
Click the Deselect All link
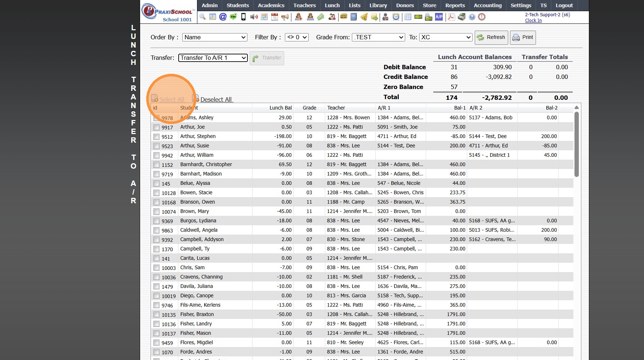[216, 99]
